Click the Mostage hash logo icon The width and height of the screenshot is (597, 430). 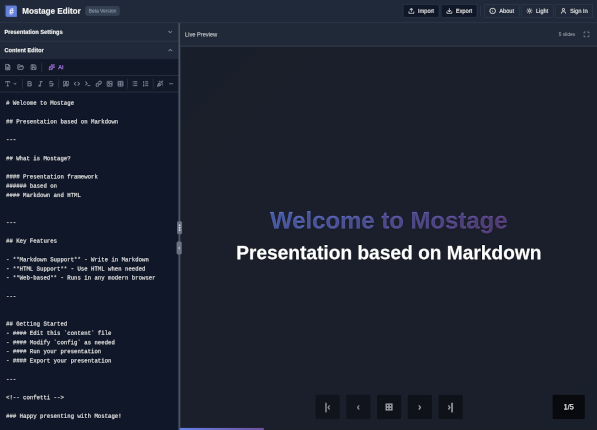pos(11,11)
